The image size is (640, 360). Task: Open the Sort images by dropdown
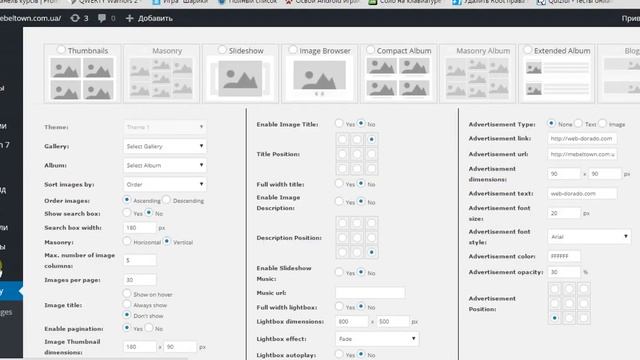click(165, 184)
